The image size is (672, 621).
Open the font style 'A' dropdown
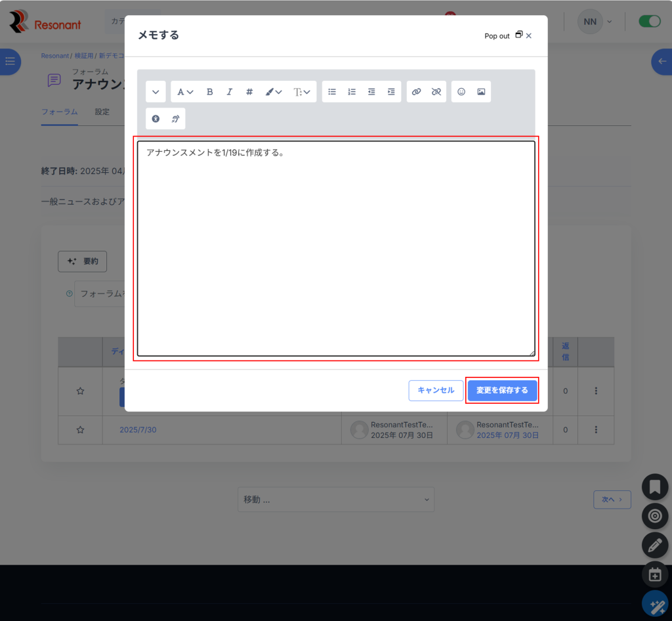[185, 92]
